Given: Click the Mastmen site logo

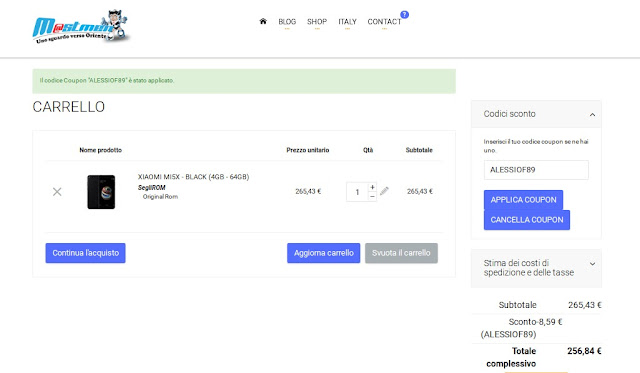Looking at the screenshot, I should click(x=81, y=27).
